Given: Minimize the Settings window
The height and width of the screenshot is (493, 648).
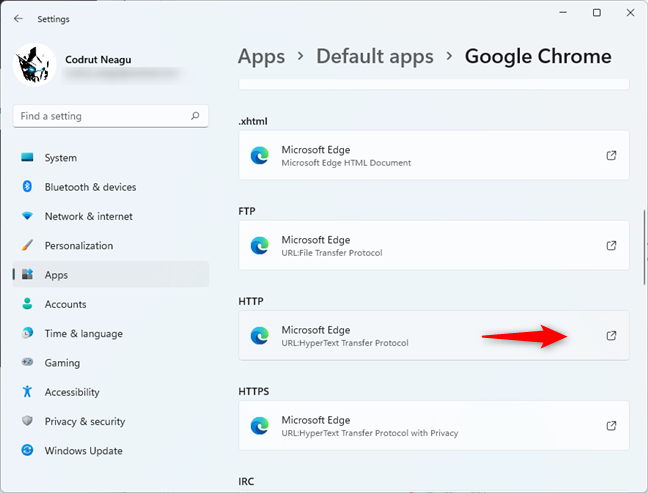Looking at the screenshot, I should coord(563,13).
